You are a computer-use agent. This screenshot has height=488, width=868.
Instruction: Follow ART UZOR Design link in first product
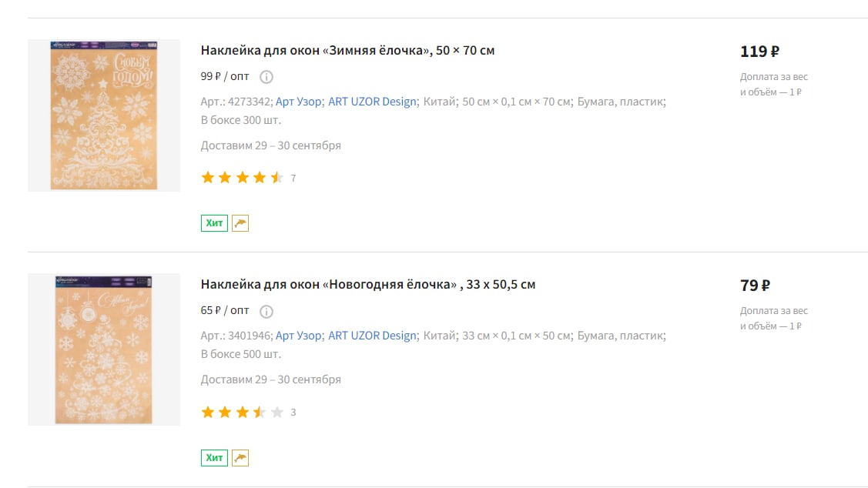(x=372, y=102)
